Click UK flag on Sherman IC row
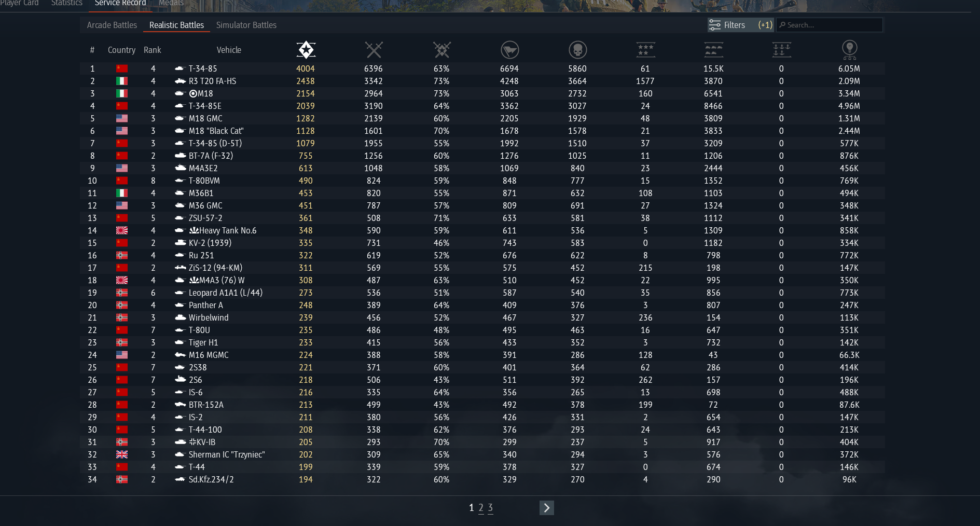 122,454
